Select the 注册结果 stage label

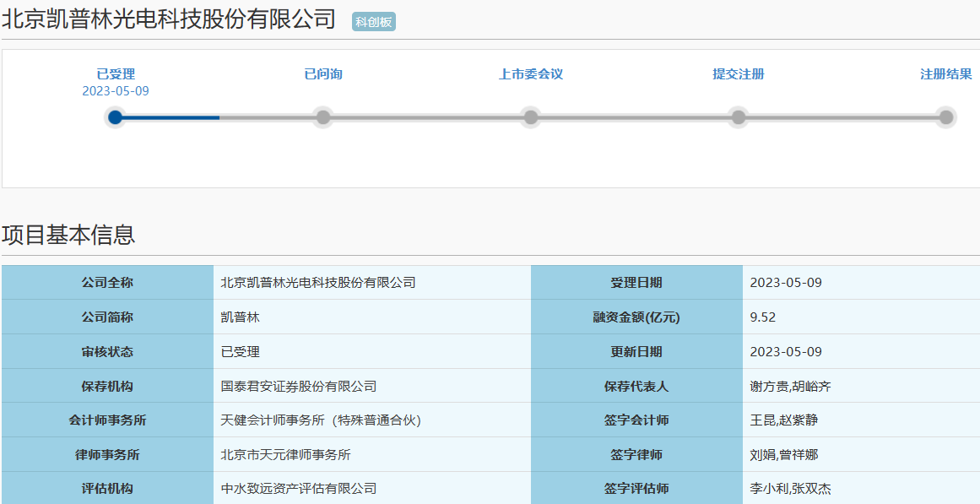click(x=945, y=73)
